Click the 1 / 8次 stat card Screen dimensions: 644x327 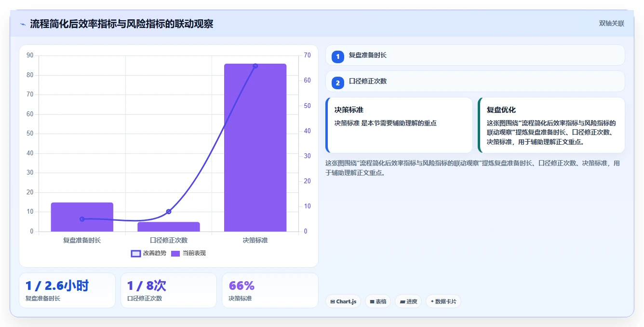click(169, 290)
